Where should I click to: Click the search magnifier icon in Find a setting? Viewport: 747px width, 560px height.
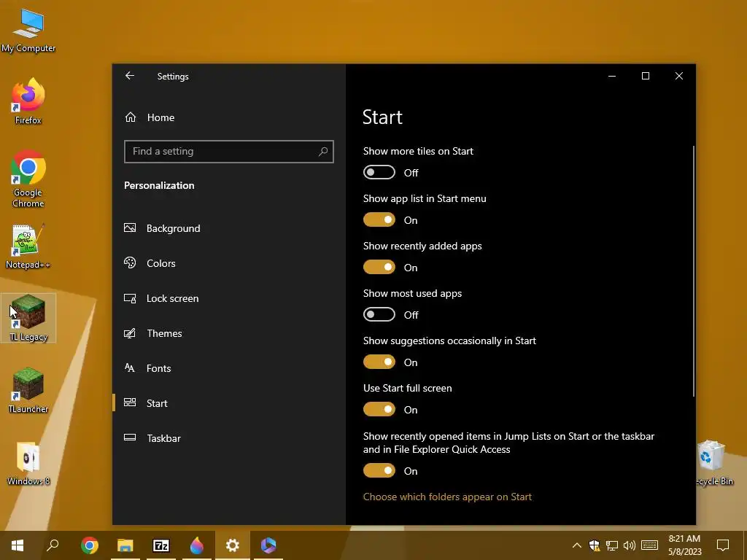point(323,152)
